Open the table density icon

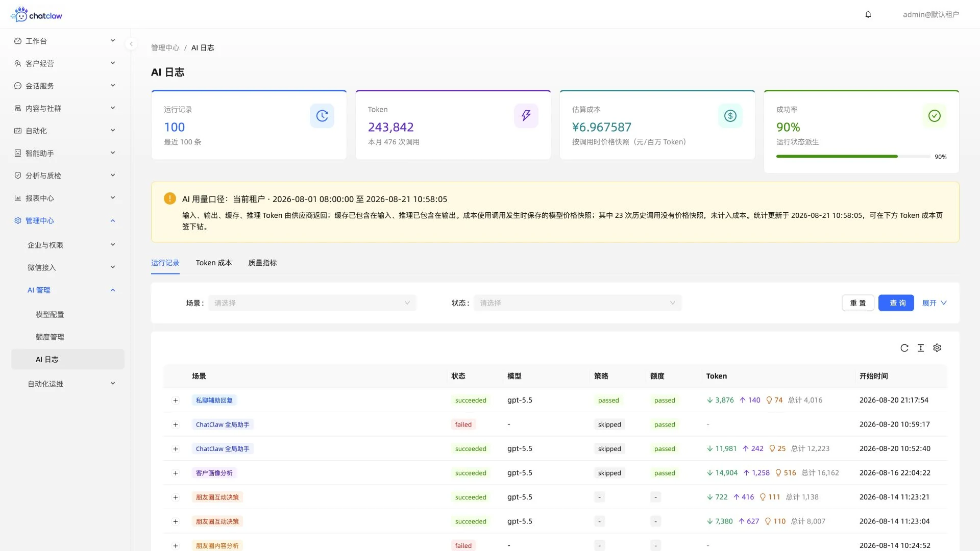[x=921, y=348]
